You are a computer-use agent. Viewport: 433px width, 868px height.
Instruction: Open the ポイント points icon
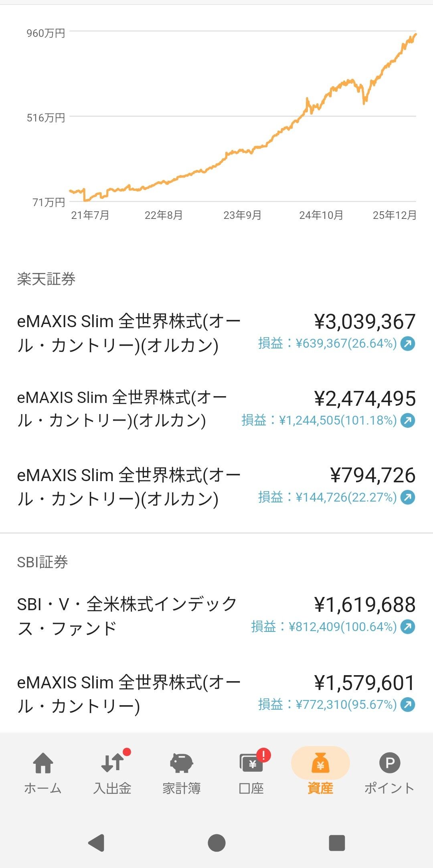390,763
